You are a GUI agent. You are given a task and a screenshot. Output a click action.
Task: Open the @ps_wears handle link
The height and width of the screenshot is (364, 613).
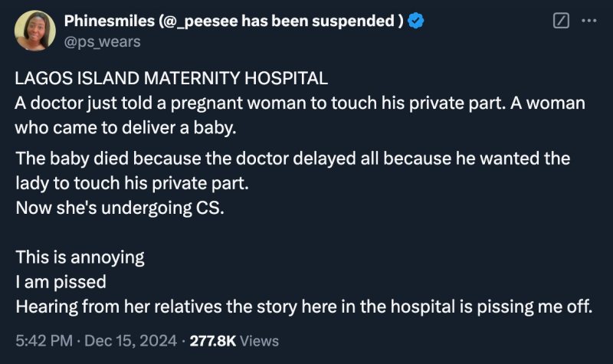(103, 41)
